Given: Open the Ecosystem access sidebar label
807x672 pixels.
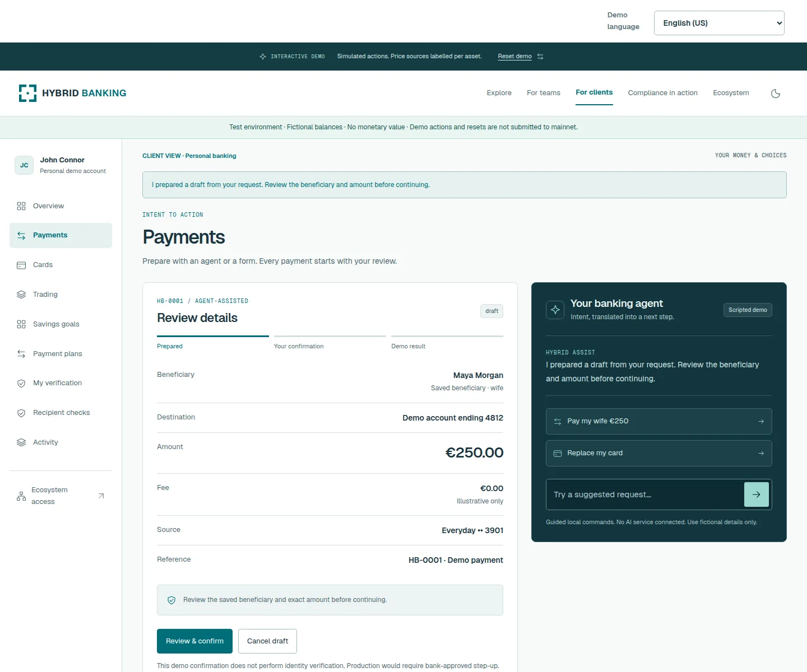Looking at the screenshot, I should pos(49,496).
